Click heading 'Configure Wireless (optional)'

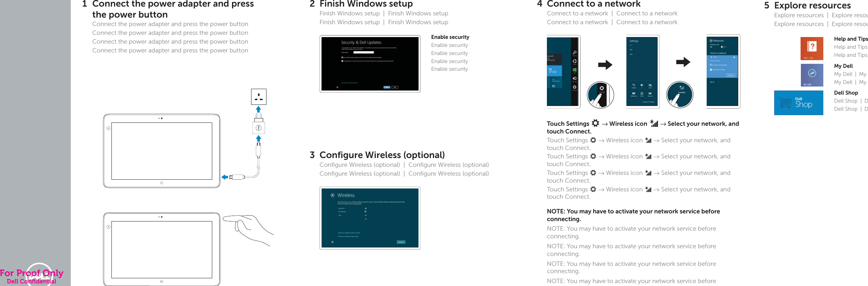tap(382, 155)
